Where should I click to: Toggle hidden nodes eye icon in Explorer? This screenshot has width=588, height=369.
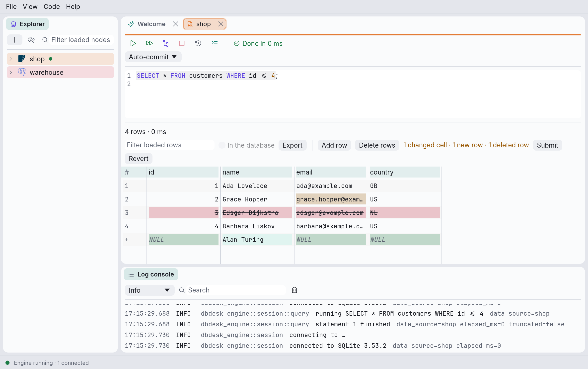pyautogui.click(x=31, y=40)
